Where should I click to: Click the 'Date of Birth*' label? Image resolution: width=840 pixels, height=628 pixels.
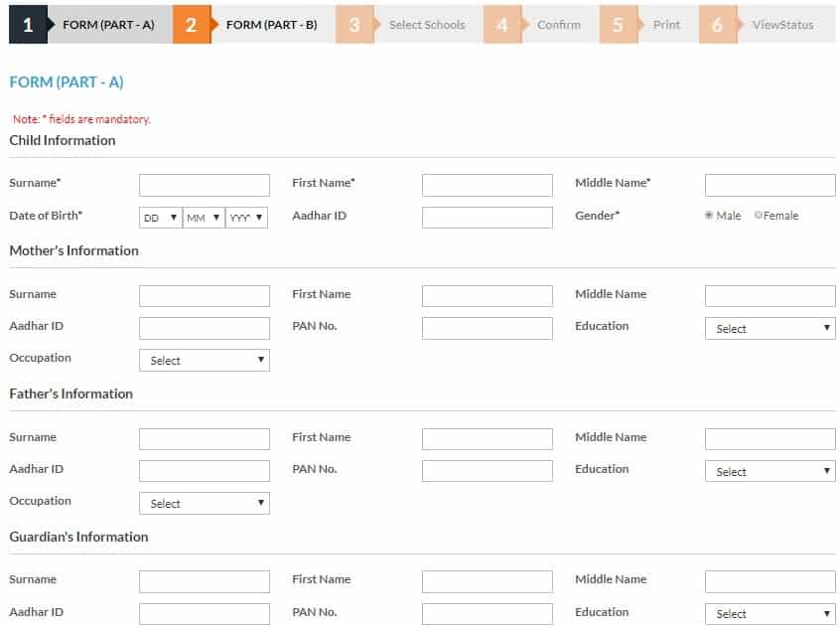click(46, 216)
